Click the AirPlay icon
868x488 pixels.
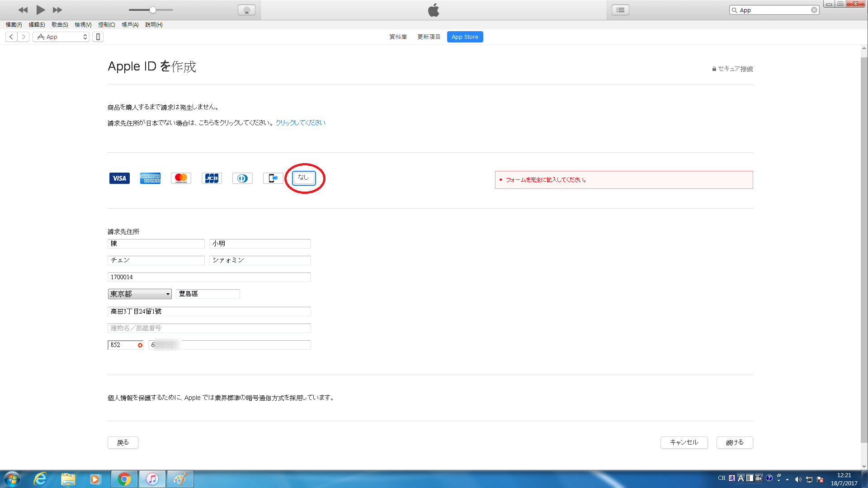click(x=246, y=10)
